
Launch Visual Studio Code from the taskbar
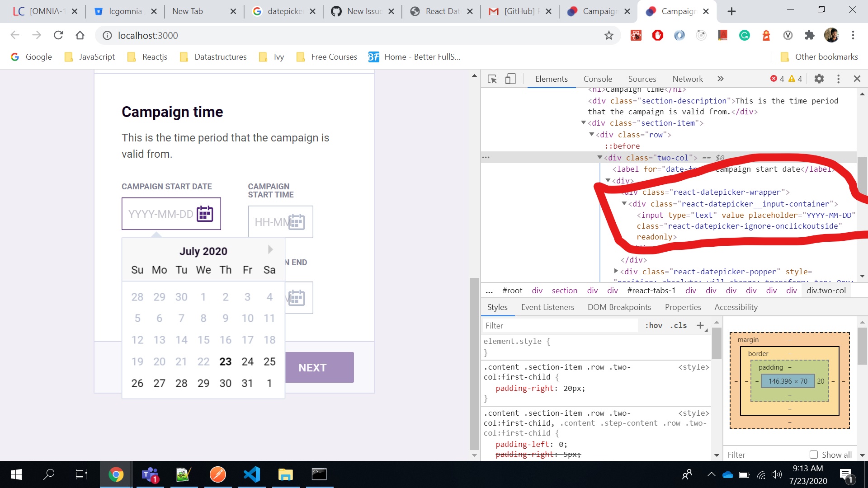click(251, 474)
